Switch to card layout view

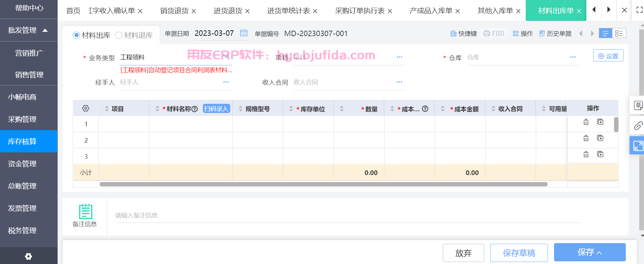pos(619,33)
